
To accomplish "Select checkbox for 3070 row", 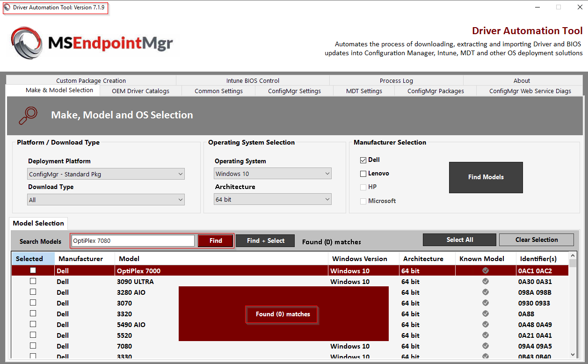I will 33,303.
